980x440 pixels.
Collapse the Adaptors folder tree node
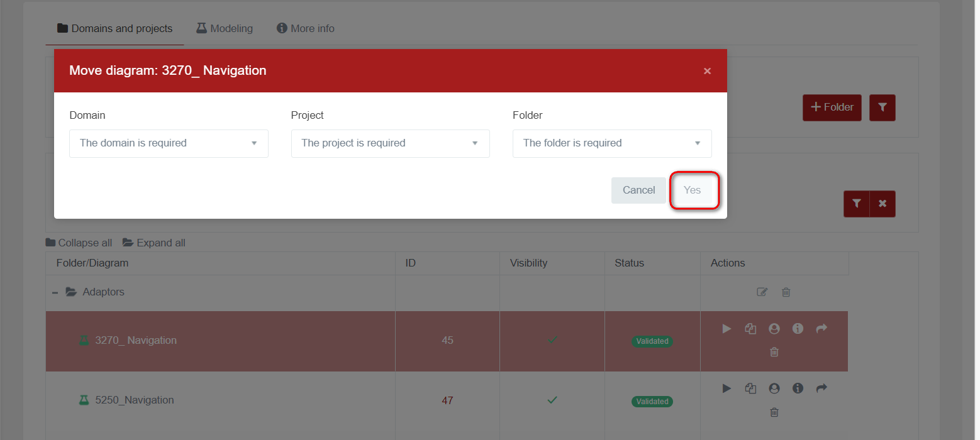click(56, 292)
